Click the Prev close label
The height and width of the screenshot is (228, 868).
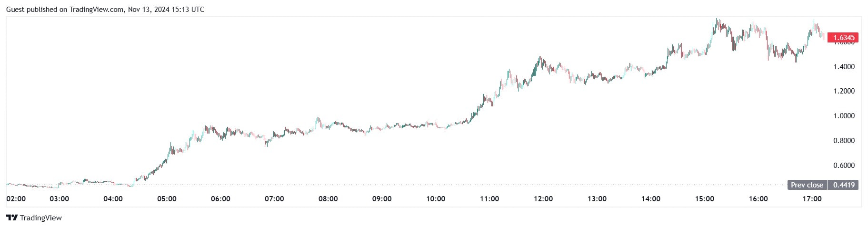click(x=807, y=185)
